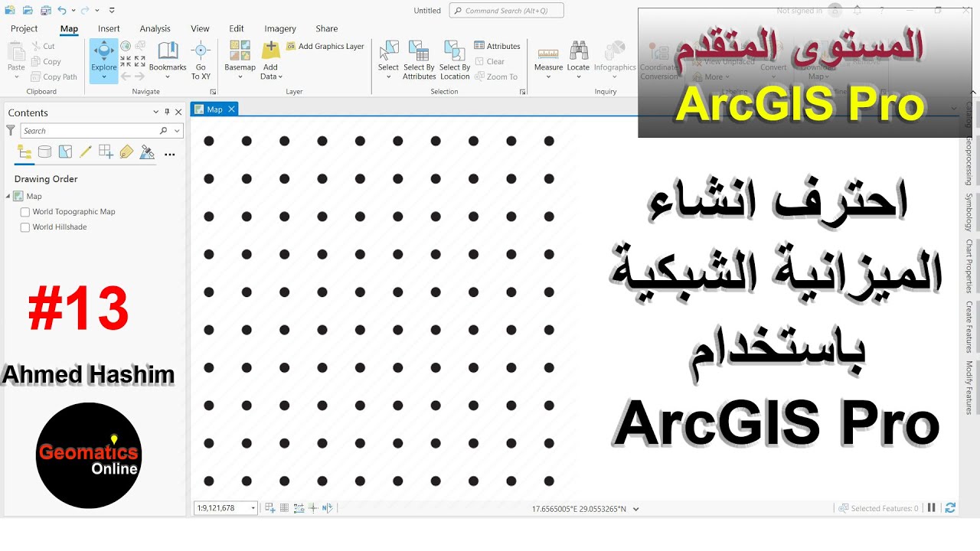The height and width of the screenshot is (551, 980).
Task: Click the Edit ribbon tab
Action: tap(237, 28)
